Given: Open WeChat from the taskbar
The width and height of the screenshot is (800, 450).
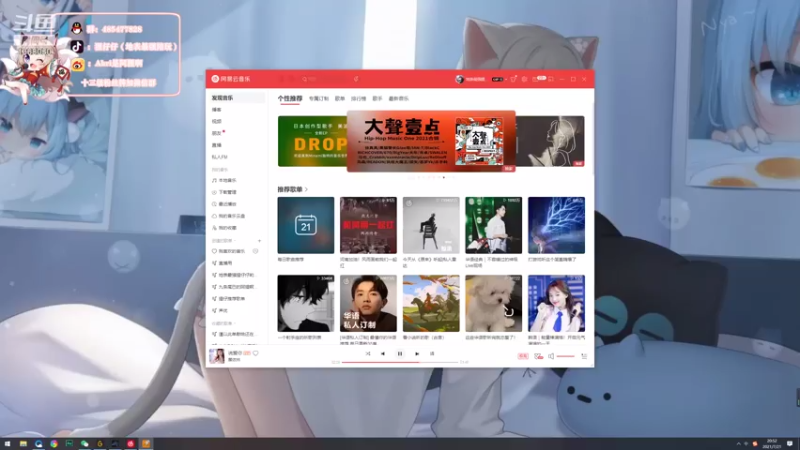Looking at the screenshot, I should click(84, 444).
